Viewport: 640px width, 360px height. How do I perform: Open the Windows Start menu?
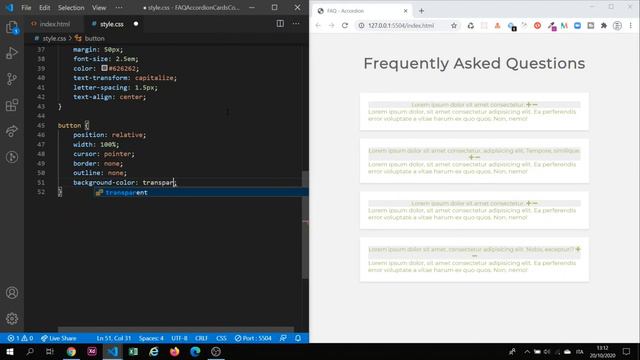point(10,351)
